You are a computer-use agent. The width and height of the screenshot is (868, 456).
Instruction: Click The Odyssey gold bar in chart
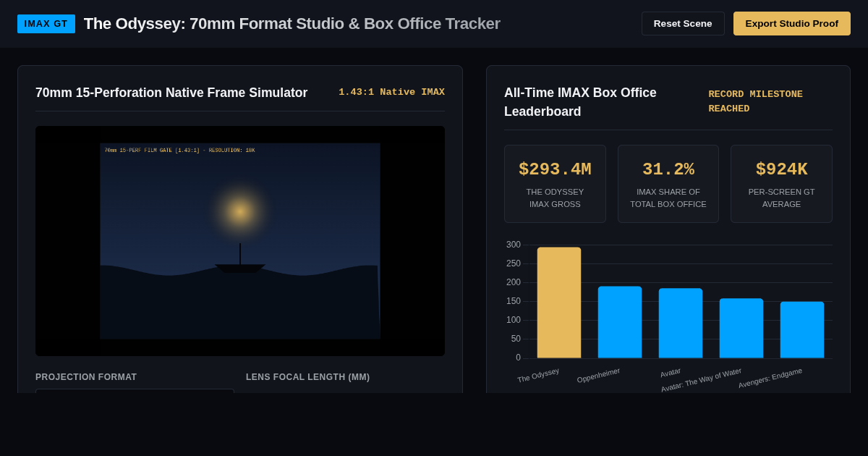pyautogui.click(x=559, y=303)
